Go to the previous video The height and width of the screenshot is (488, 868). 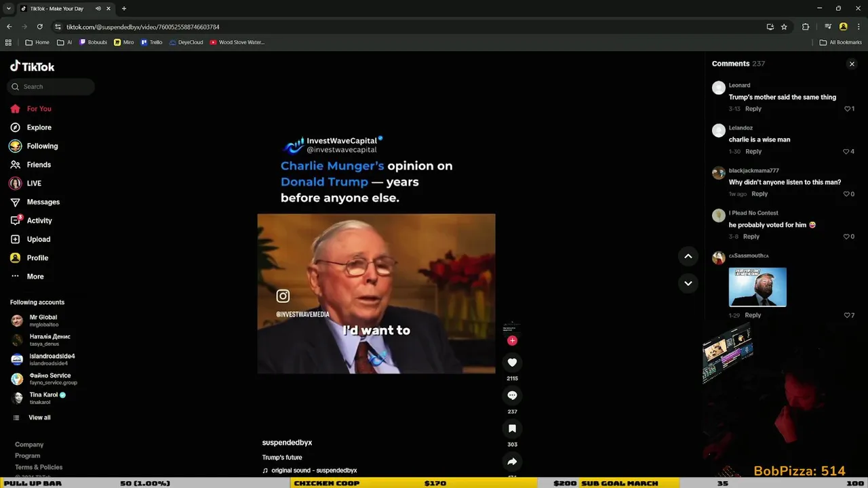[688, 256]
